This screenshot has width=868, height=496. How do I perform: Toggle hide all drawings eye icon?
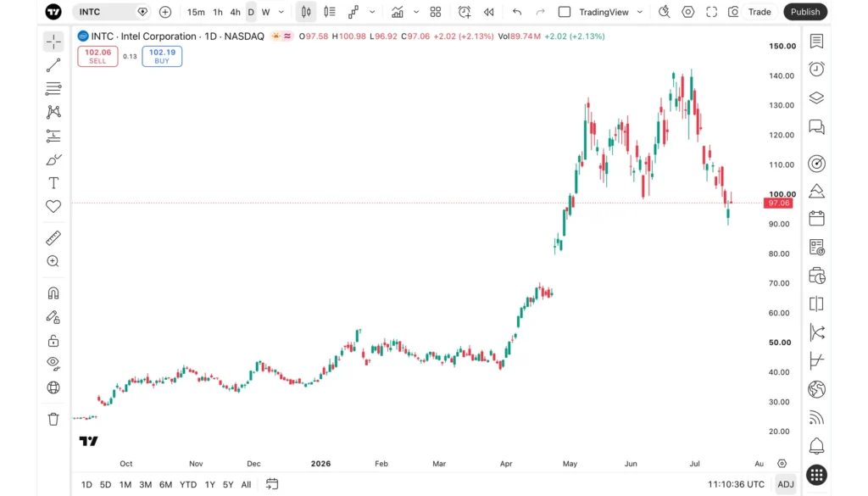click(53, 363)
